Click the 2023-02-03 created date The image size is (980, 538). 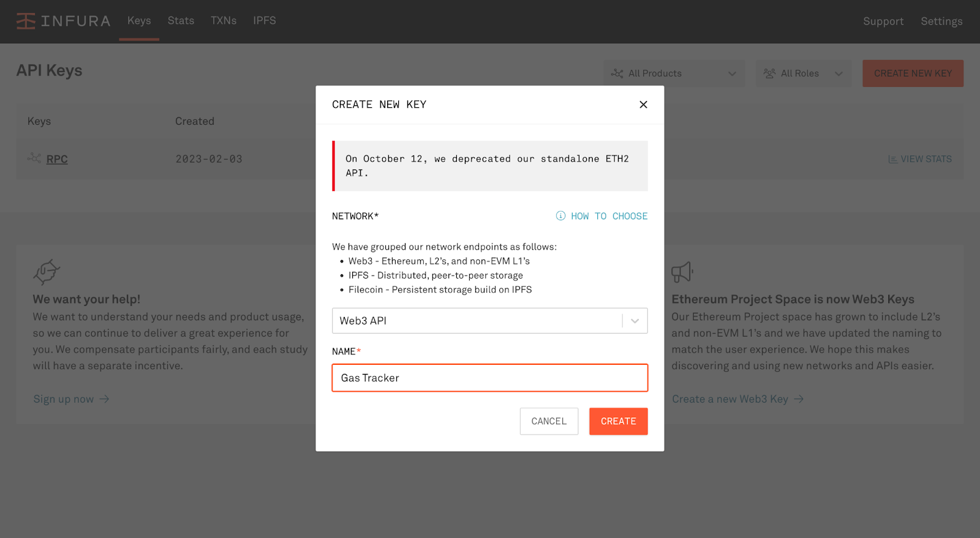[209, 159]
